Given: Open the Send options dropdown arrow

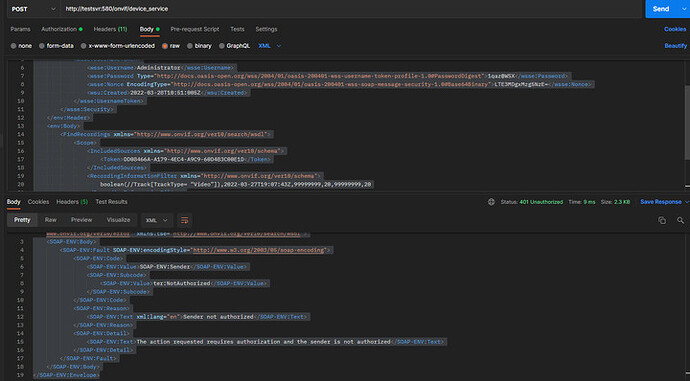Looking at the screenshot, I should (x=684, y=9).
